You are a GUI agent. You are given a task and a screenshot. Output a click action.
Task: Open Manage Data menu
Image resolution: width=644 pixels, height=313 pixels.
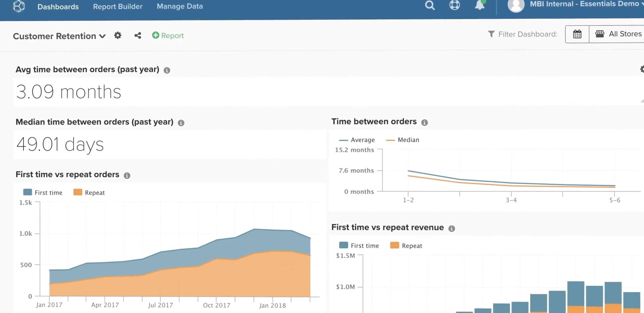point(180,6)
